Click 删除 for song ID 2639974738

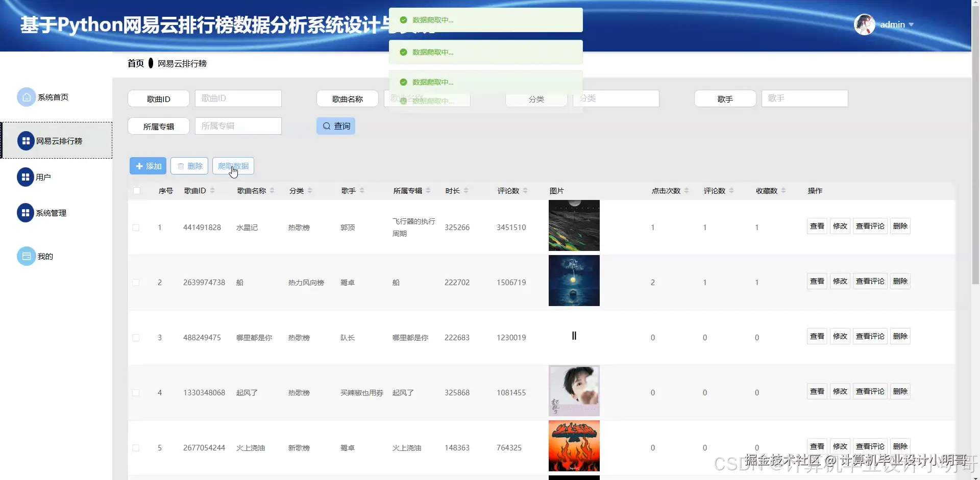[x=900, y=281]
